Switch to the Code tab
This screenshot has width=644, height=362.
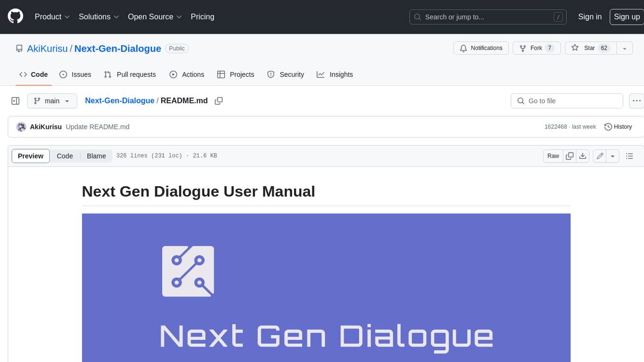(34, 74)
